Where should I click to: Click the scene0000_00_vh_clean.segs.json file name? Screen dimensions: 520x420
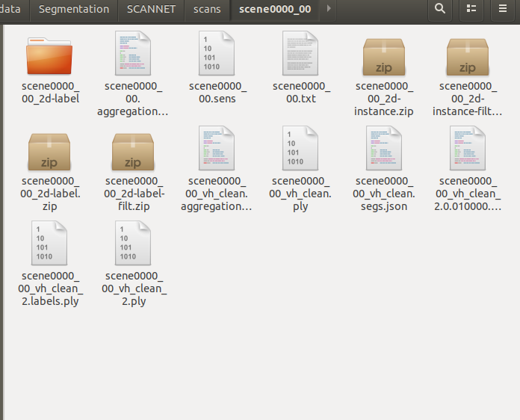tap(384, 194)
